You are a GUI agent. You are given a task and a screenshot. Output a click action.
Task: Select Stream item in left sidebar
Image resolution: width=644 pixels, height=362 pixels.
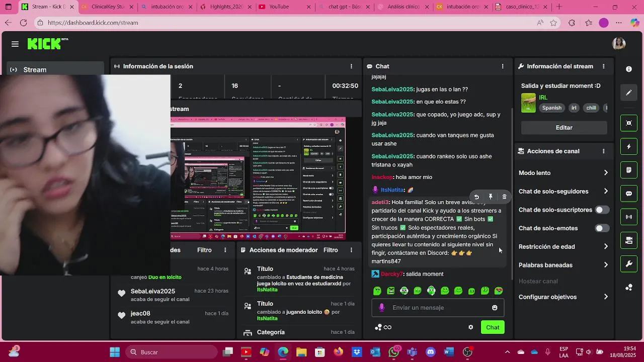[x=55, y=70]
